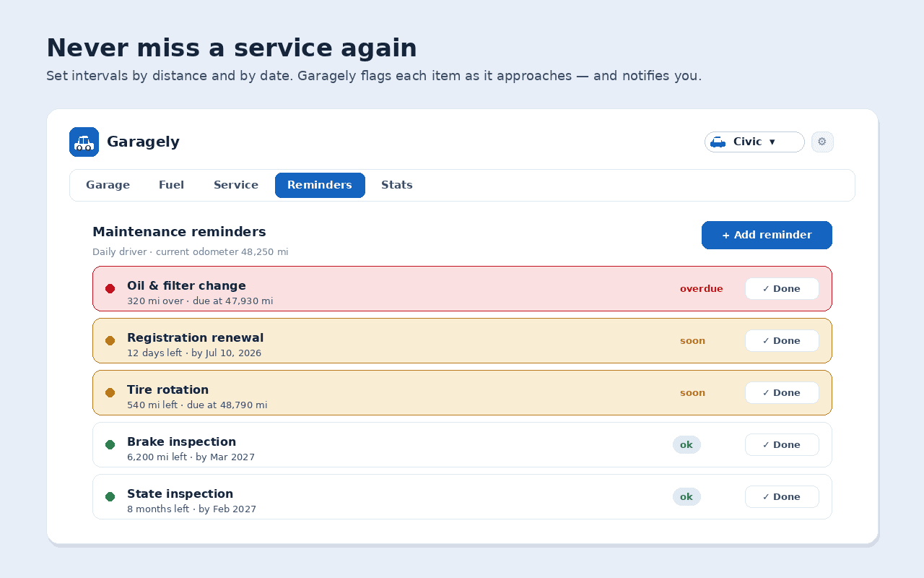The image size is (924, 578).
Task: Mark Registration renewal as Done
Action: [782, 340]
